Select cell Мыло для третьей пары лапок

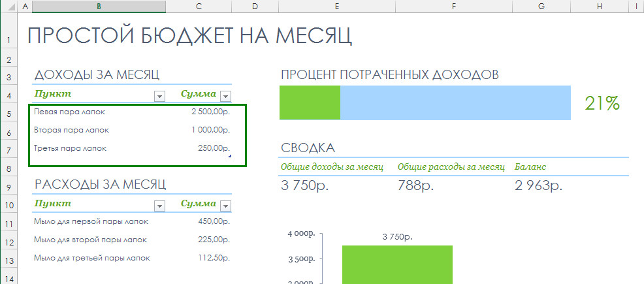(x=99, y=258)
